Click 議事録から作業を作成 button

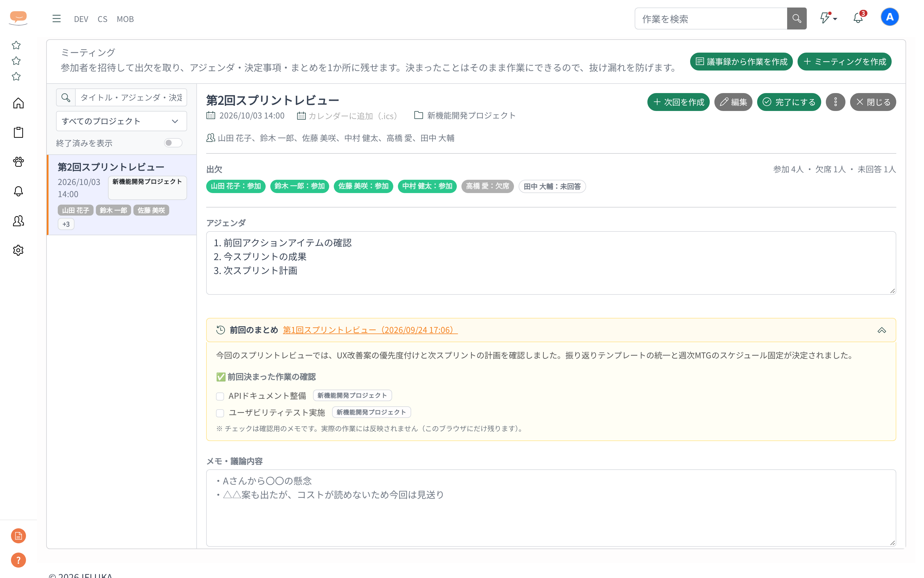click(x=741, y=62)
